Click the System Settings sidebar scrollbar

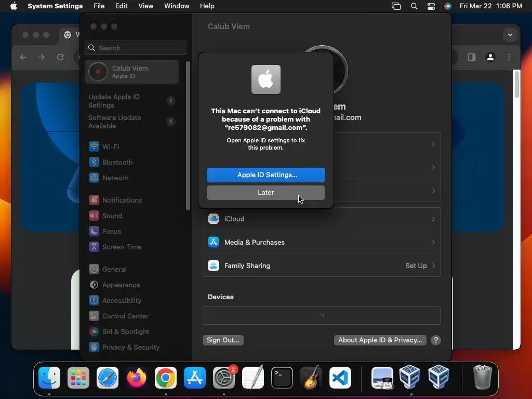188,136
